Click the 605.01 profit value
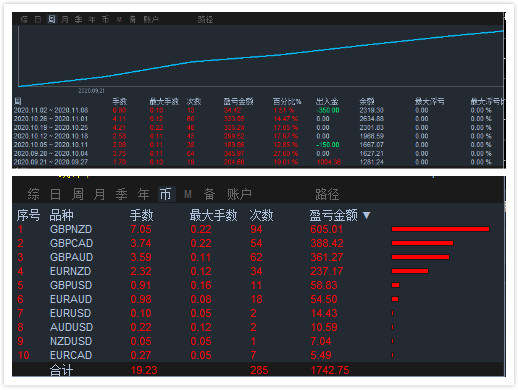Viewport: 518px width, 390px height. pos(326,229)
